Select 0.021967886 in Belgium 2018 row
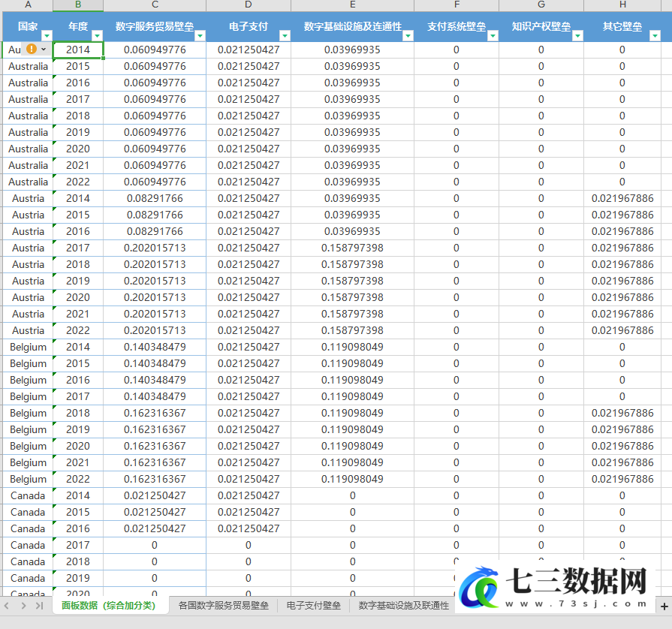The image size is (672, 629). [x=622, y=413]
